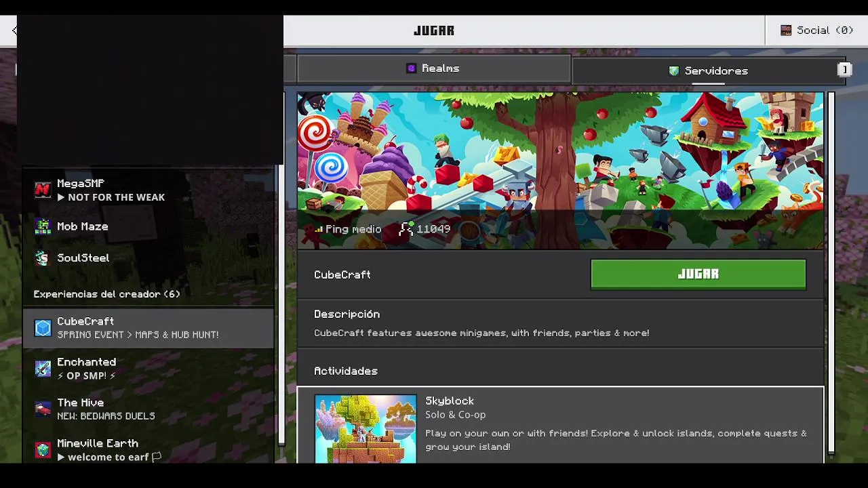Open the Skyblock activity thumbnail

coord(366,429)
